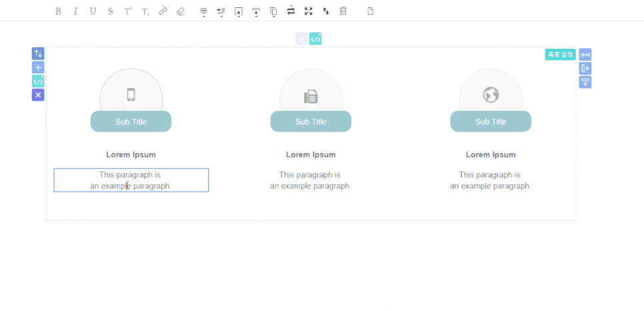Open the text alignment dropdown

204,11
